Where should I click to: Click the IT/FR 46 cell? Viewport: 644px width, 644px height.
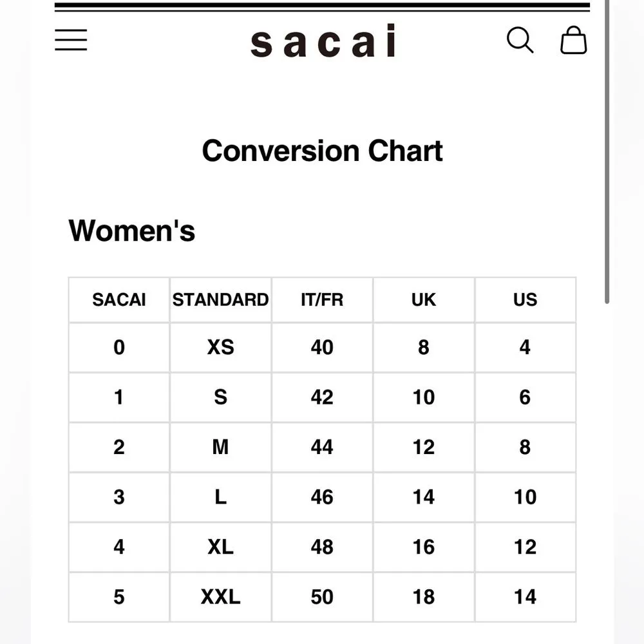(x=322, y=497)
